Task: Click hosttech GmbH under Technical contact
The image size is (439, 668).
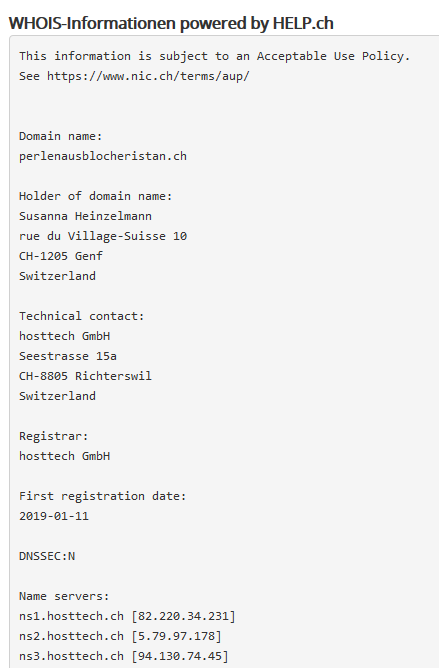Action: coord(64,336)
